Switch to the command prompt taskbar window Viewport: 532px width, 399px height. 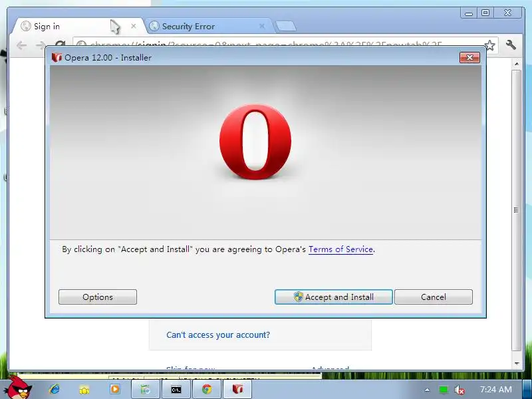point(176,390)
